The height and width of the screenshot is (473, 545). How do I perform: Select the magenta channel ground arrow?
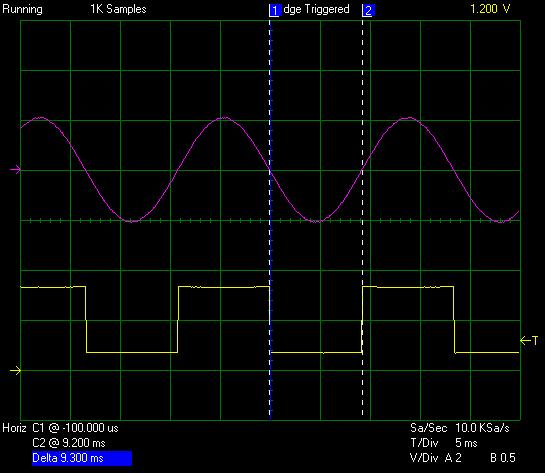15,170
